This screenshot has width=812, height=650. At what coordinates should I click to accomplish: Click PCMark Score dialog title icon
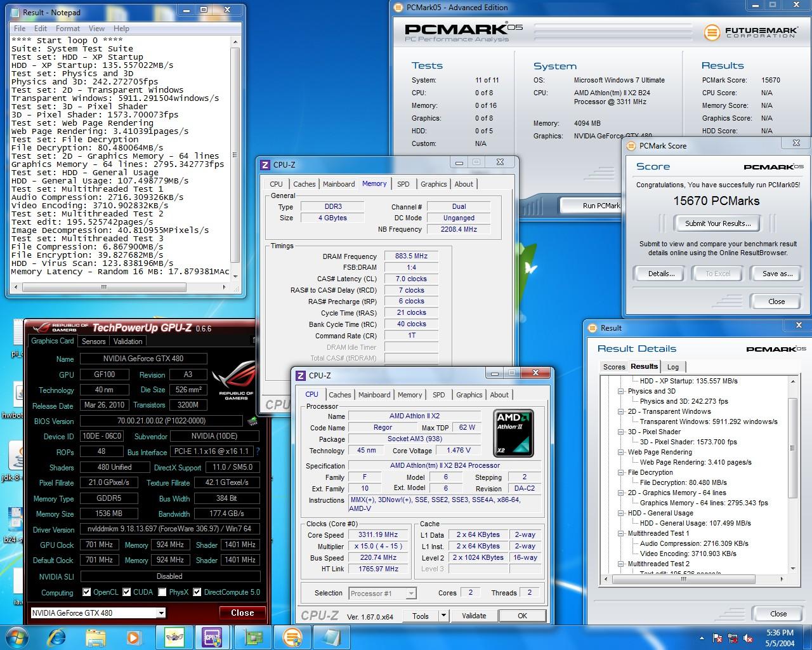point(631,146)
